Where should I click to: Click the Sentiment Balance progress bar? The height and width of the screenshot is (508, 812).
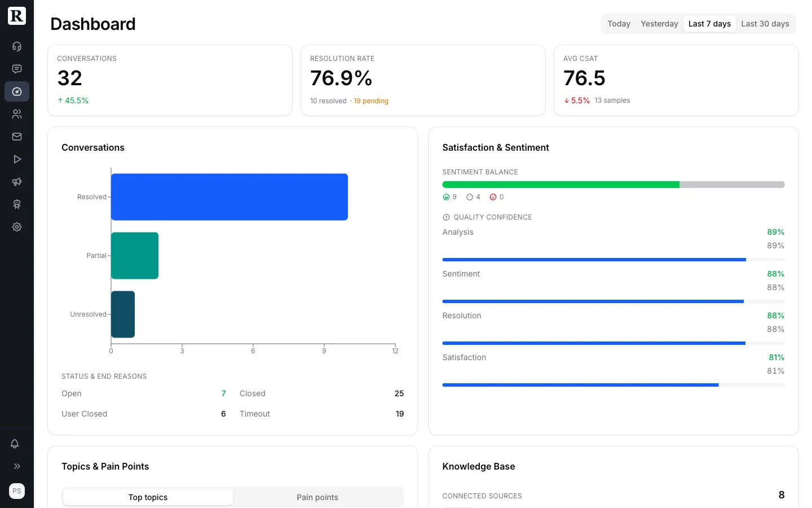click(x=614, y=185)
